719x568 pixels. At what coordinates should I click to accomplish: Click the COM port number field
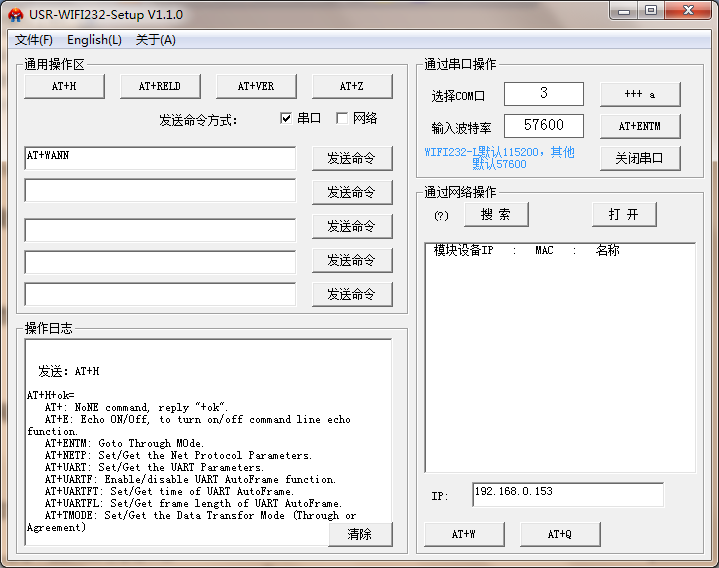[543, 94]
